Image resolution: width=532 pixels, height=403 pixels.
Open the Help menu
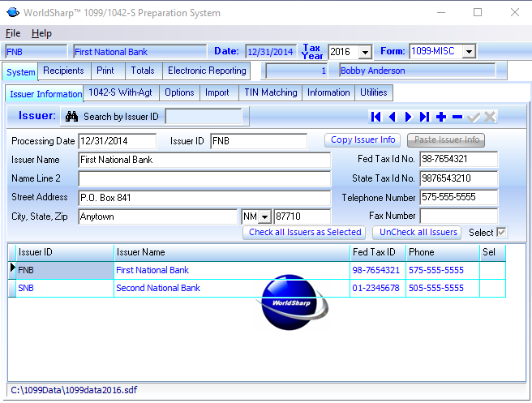[41, 33]
